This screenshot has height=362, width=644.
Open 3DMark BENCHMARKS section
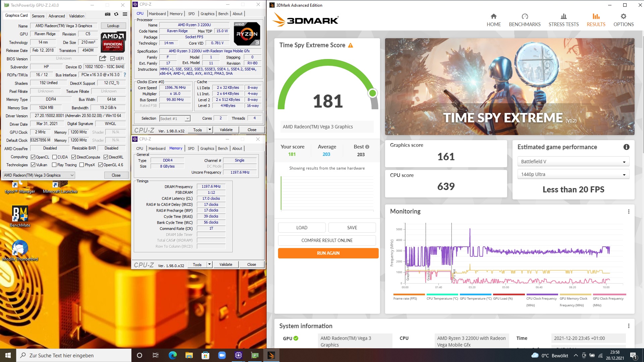click(x=525, y=20)
